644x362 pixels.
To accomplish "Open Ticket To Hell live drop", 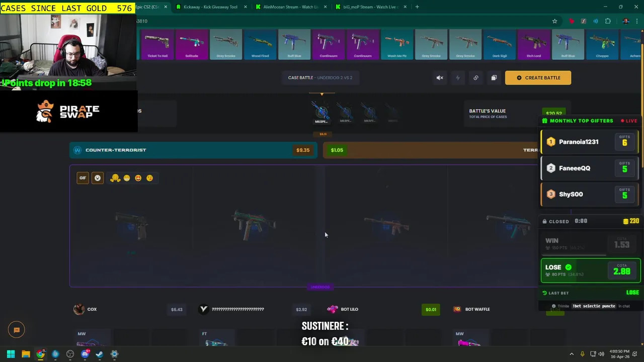I will (157, 44).
